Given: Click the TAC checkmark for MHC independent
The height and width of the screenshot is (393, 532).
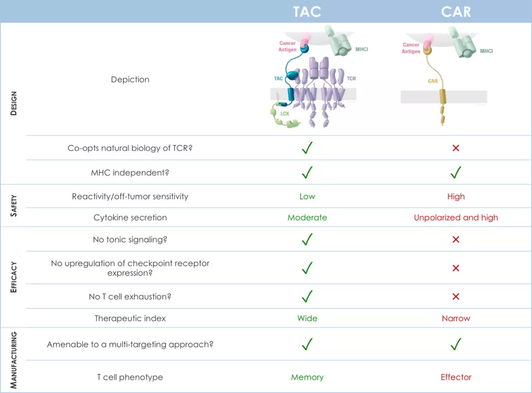Looking at the screenshot, I should 307,172.
